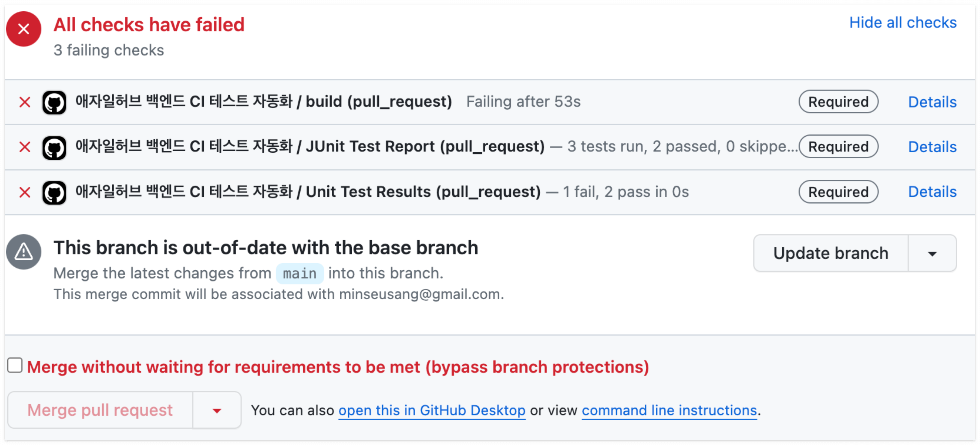Click the Required badge on the build check
The height and width of the screenshot is (445, 980).
click(x=838, y=102)
